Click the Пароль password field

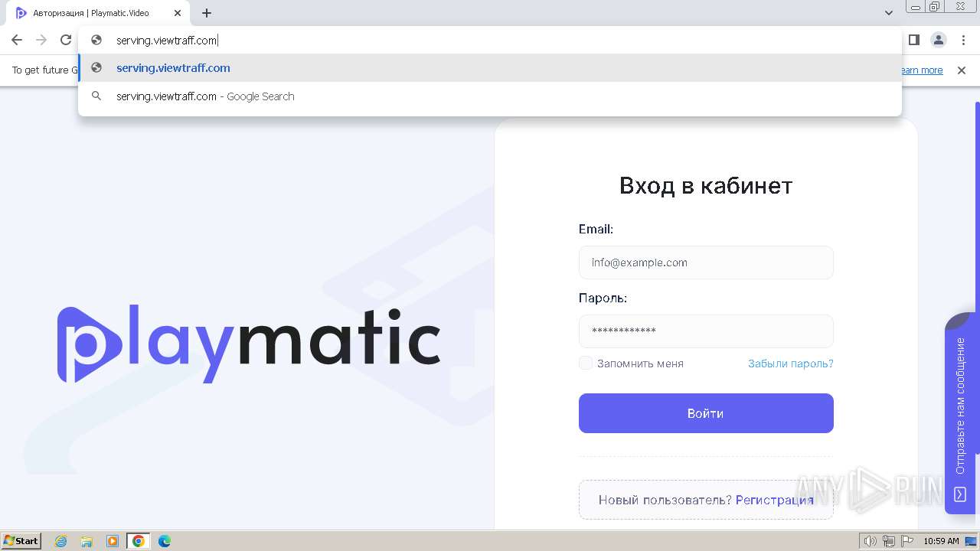click(706, 331)
